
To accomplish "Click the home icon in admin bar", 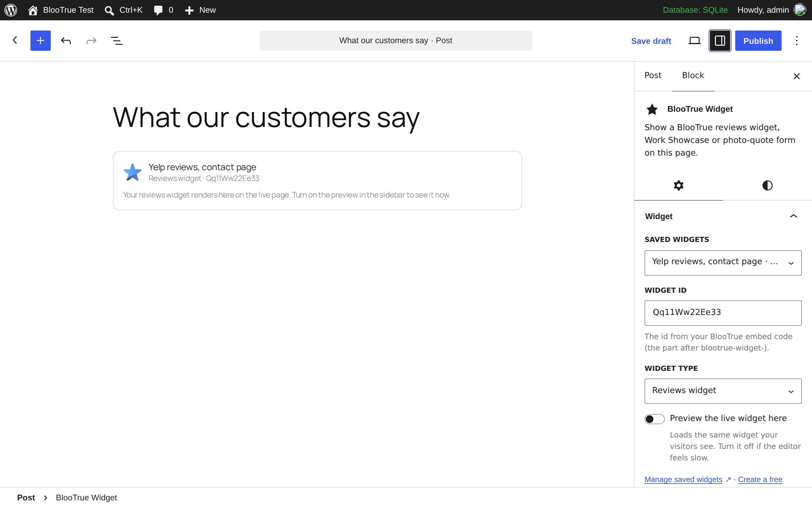I will 33,10.
